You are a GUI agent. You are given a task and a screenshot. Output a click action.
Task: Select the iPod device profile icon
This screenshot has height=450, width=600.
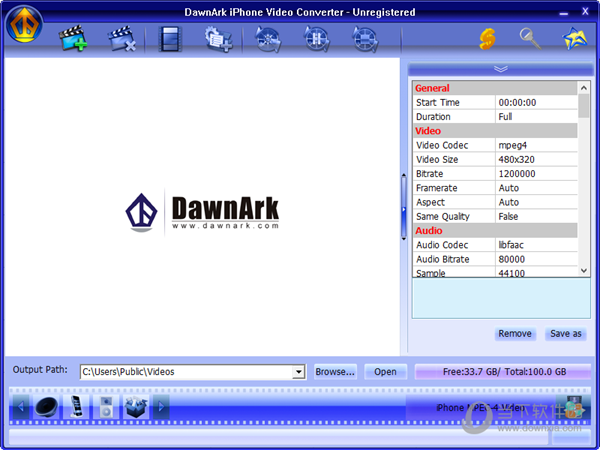click(106, 406)
